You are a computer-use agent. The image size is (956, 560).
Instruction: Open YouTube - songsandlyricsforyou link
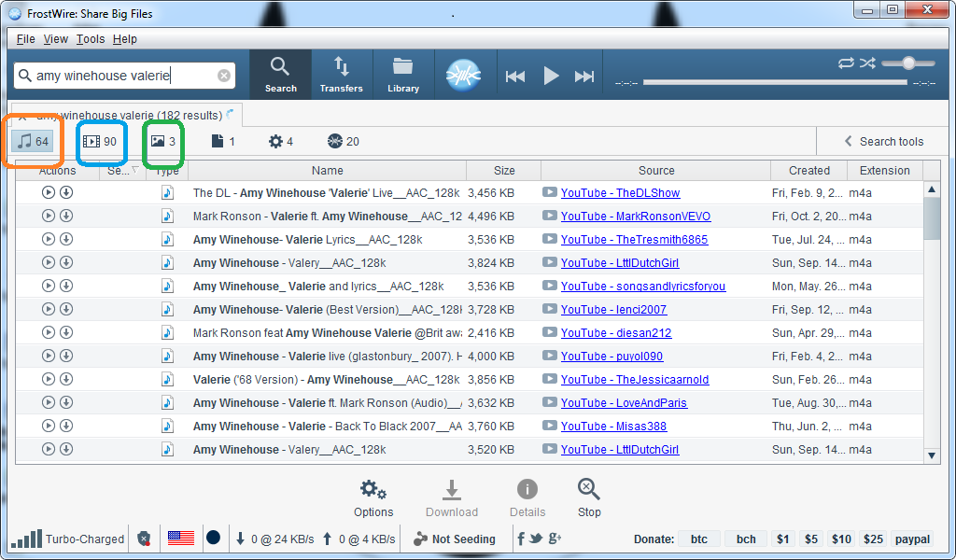pyautogui.click(x=643, y=287)
